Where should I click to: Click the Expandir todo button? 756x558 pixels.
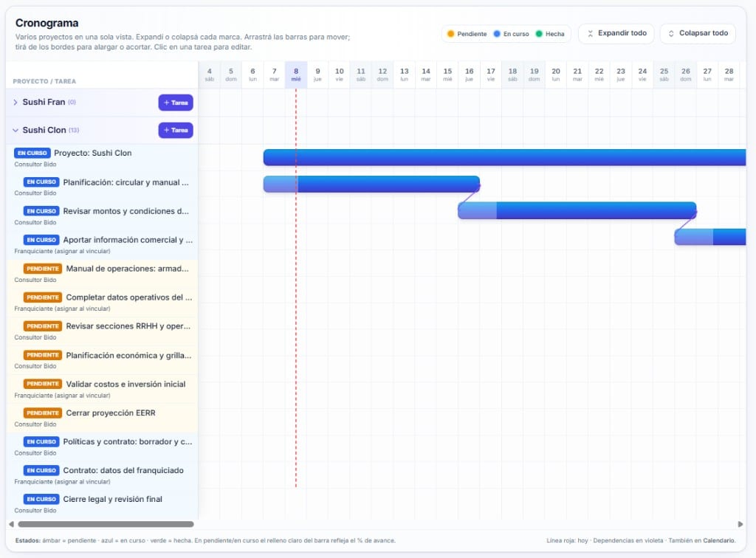(x=616, y=33)
